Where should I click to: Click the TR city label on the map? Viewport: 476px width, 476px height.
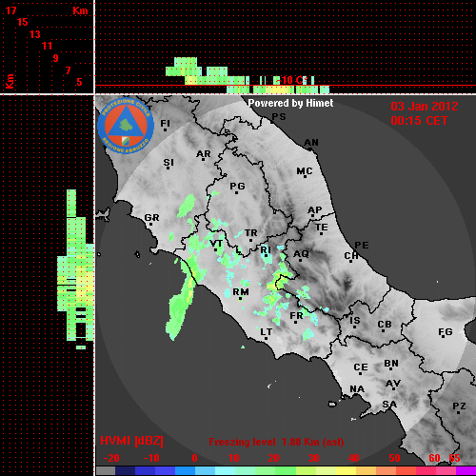pyautogui.click(x=251, y=233)
